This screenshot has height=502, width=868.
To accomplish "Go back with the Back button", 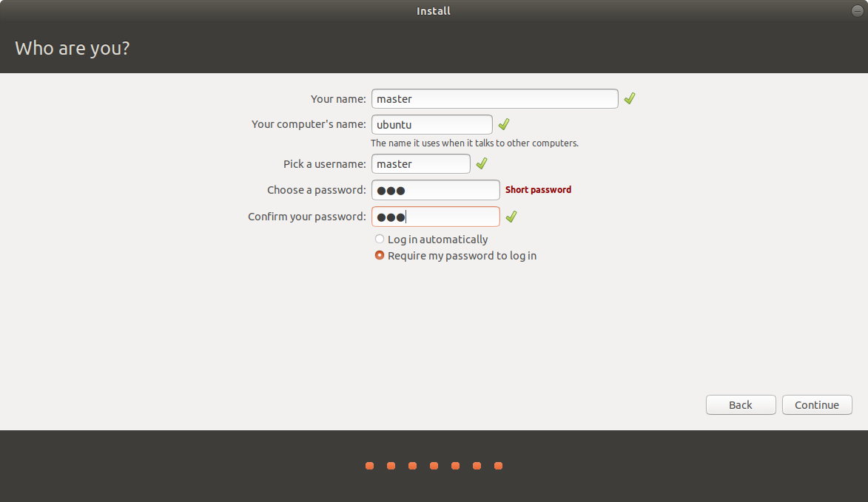I will [x=741, y=404].
